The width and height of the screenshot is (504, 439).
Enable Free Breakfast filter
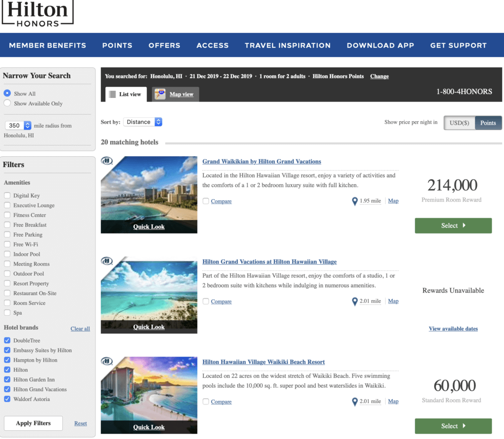pos(7,225)
